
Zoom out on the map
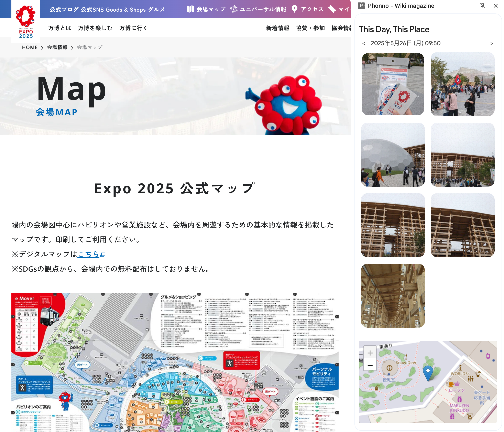click(370, 365)
